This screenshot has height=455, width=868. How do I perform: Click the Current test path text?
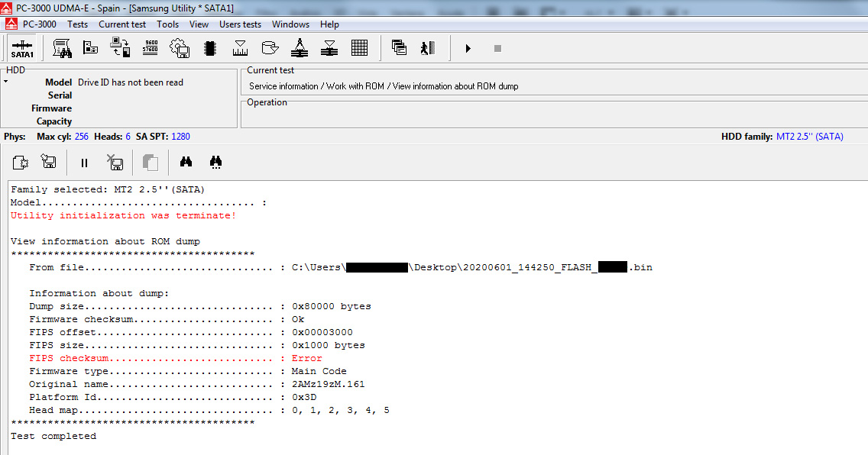[x=384, y=86]
